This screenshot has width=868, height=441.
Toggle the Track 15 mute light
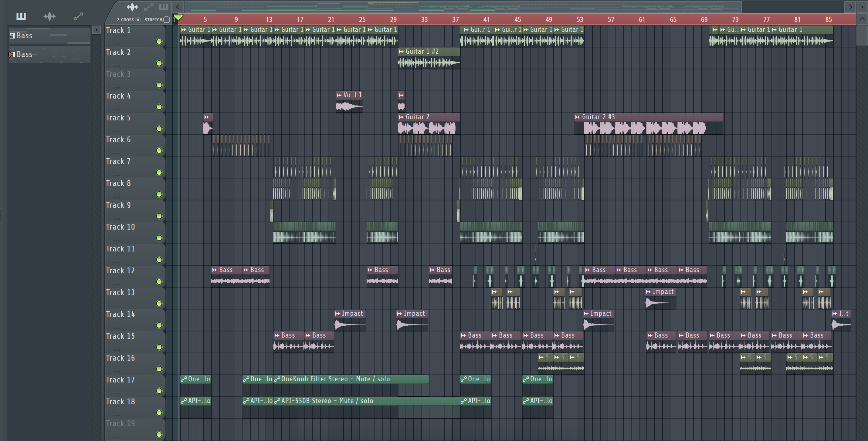click(159, 347)
